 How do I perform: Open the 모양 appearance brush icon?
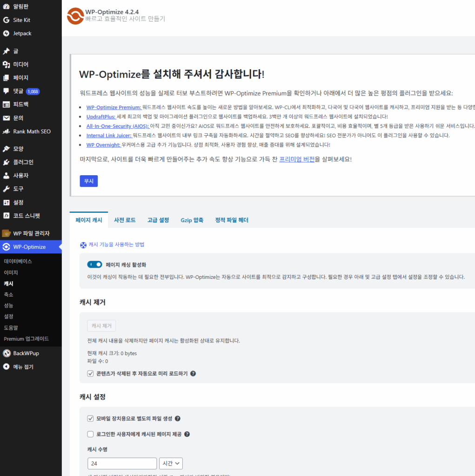6,149
